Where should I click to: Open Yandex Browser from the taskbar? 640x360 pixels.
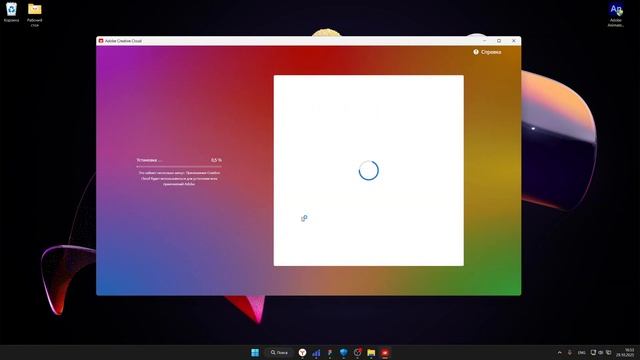302,352
